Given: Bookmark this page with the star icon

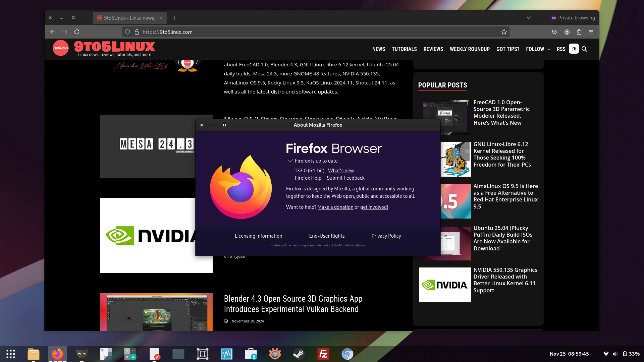Looking at the screenshot, I should click(x=504, y=32).
